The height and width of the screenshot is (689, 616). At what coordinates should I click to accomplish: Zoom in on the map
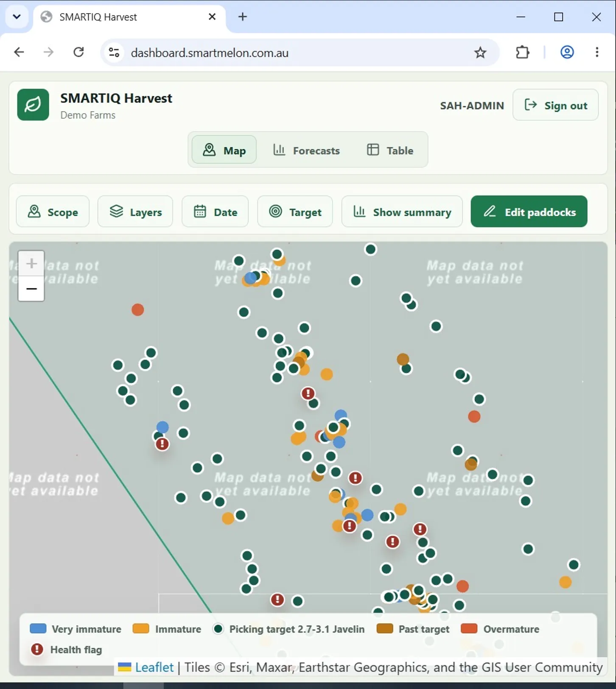(x=31, y=264)
